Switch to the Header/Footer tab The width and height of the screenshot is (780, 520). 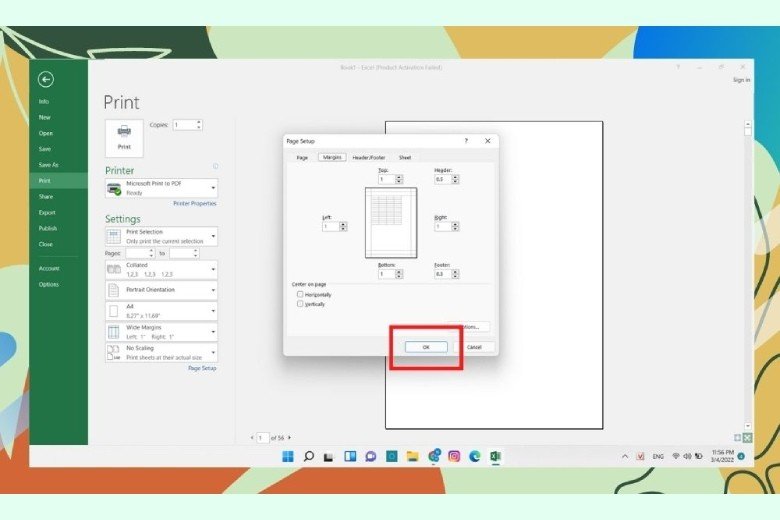[369, 158]
